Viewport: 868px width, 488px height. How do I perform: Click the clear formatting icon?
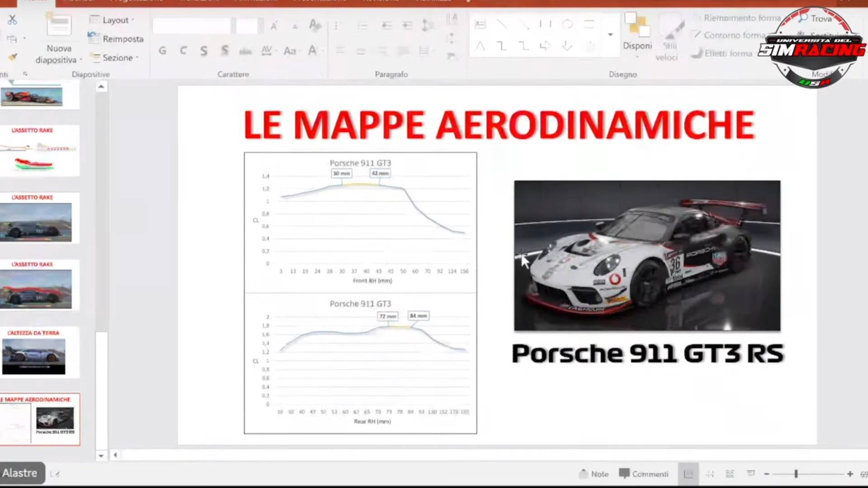pos(314,25)
